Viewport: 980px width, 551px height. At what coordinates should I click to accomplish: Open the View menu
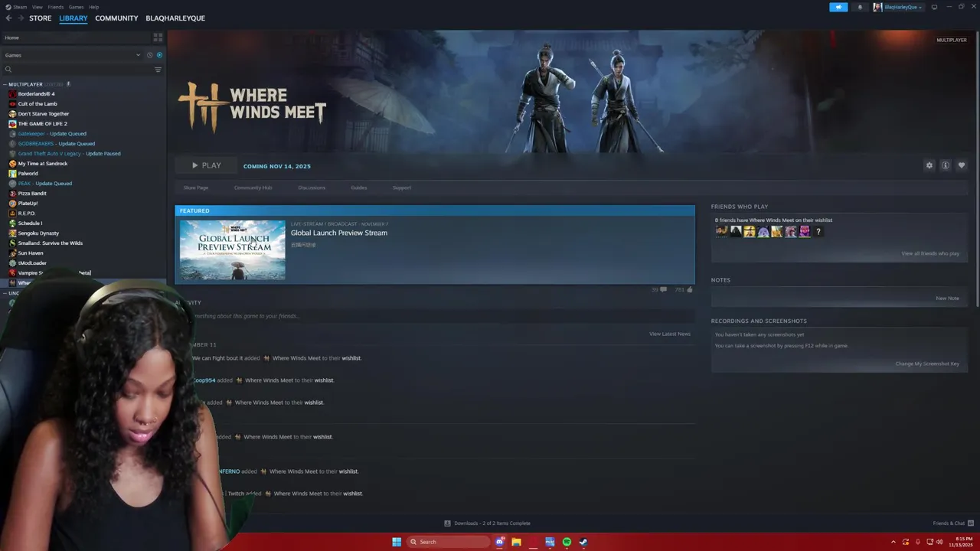(x=37, y=7)
